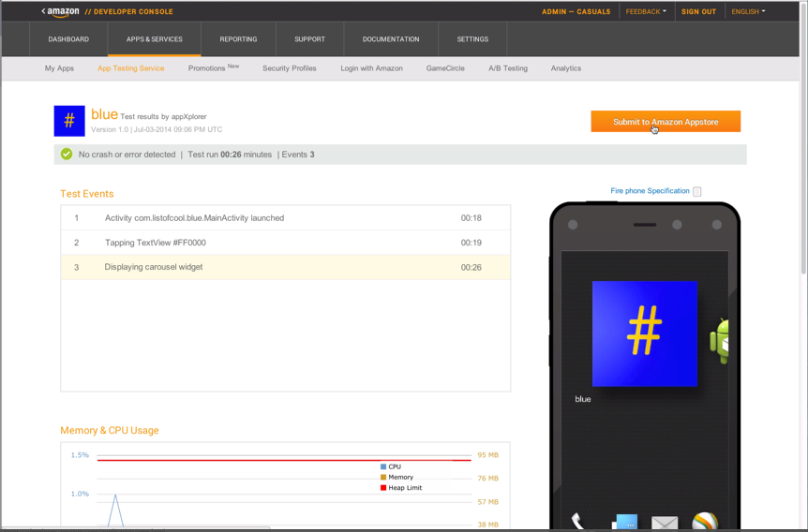Tap the messaging icon in the phone dock
This screenshot has height=532, width=808.
point(624,522)
